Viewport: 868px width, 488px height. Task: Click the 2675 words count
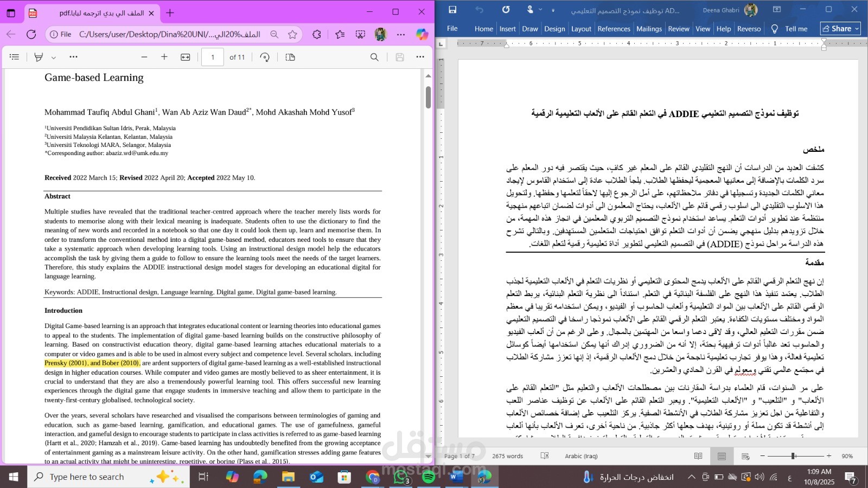[508, 456]
